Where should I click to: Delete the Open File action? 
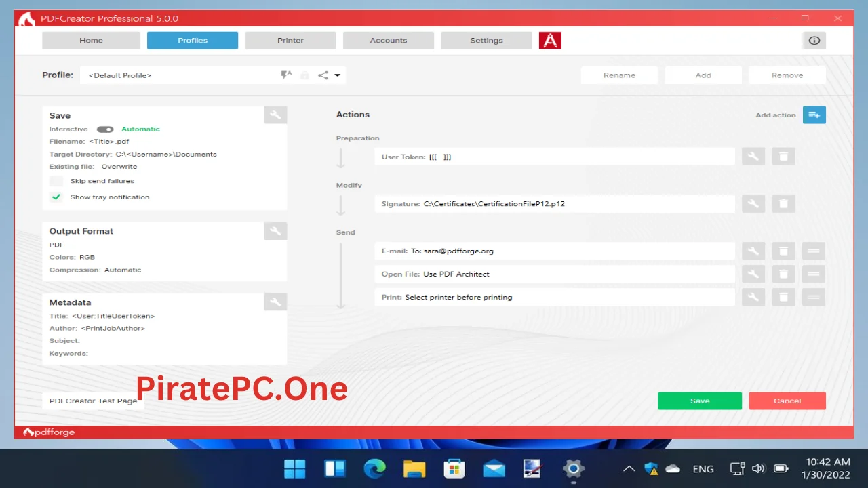pos(783,274)
